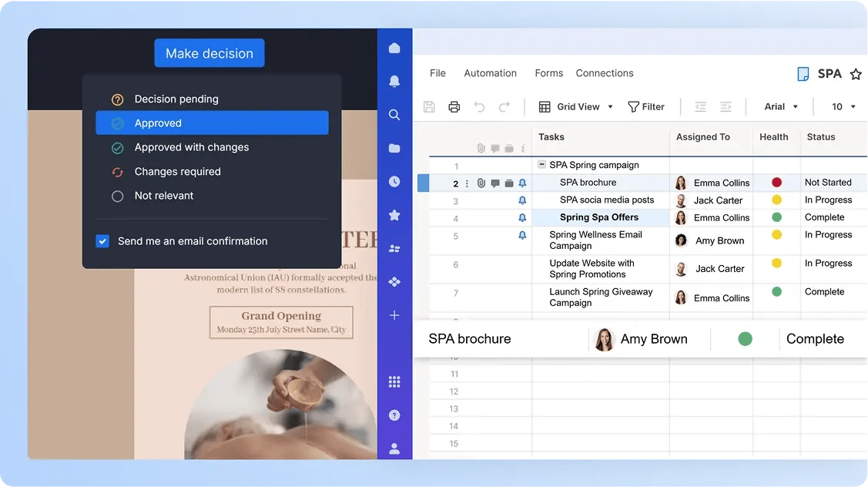The image size is (868, 487).
Task: Open the Connections menu
Action: click(605, 73)
